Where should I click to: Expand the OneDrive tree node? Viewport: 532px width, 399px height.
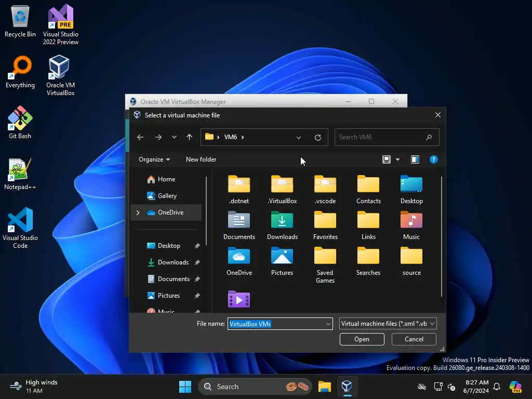coord(138,212)
